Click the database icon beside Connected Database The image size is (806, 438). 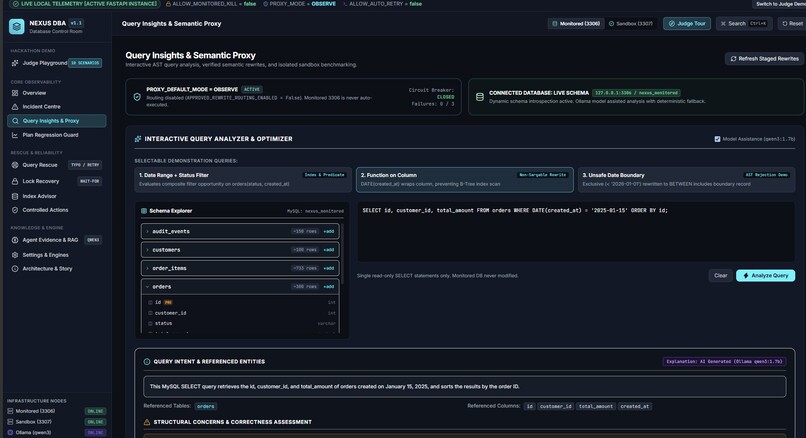[x=480, y=97]
